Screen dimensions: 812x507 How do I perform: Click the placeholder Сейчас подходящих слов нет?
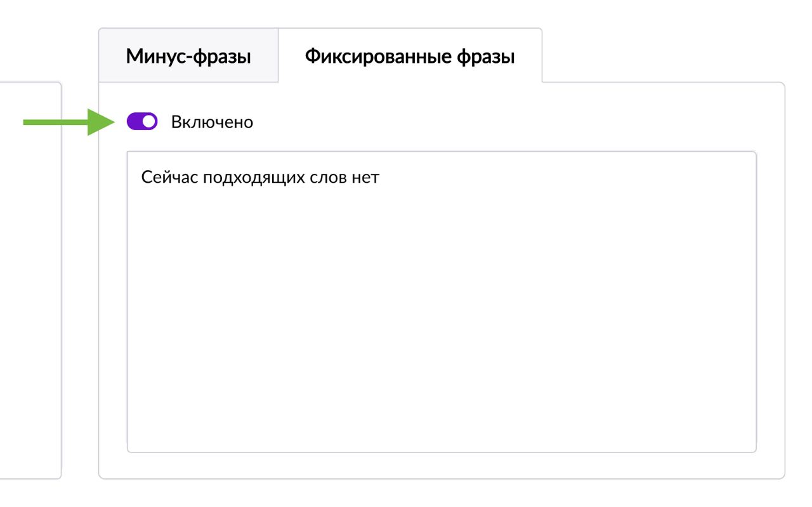(259, 177)
